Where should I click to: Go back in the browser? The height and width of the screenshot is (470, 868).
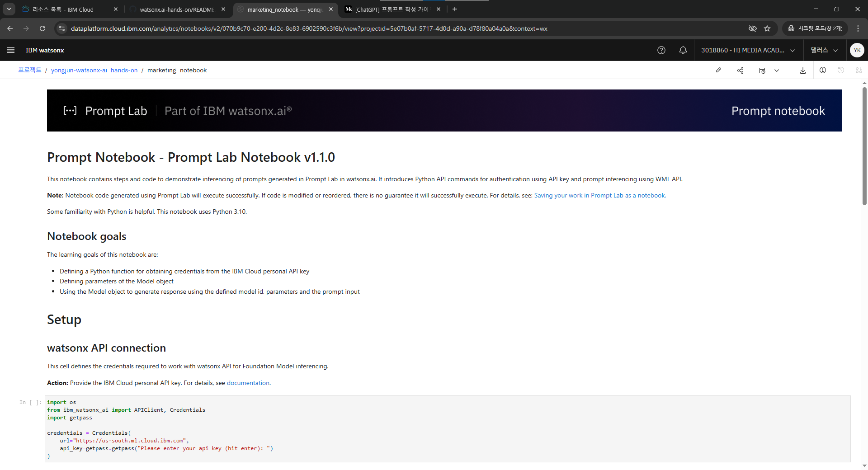pyautogui.click(x=10, y=28)
